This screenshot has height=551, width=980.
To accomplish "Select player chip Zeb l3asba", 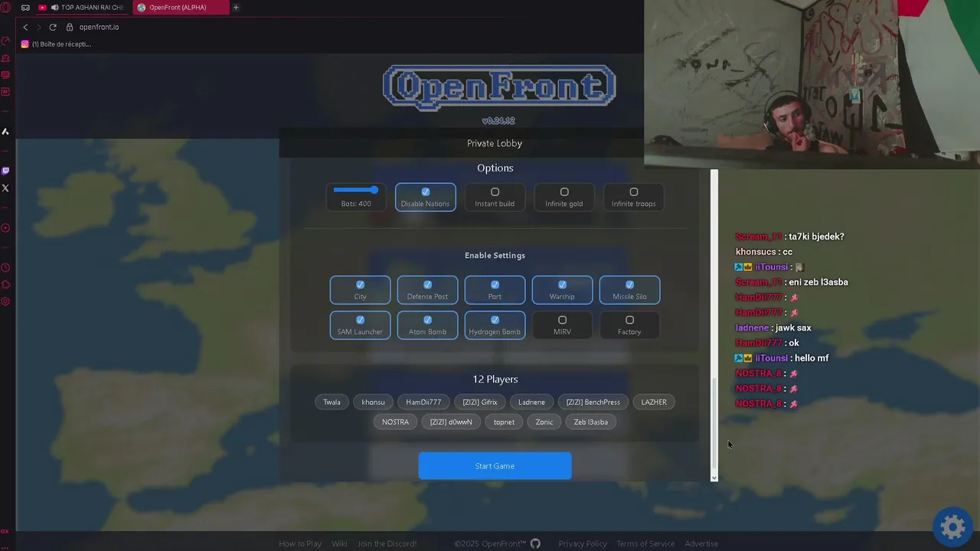I will click(591, 422).
